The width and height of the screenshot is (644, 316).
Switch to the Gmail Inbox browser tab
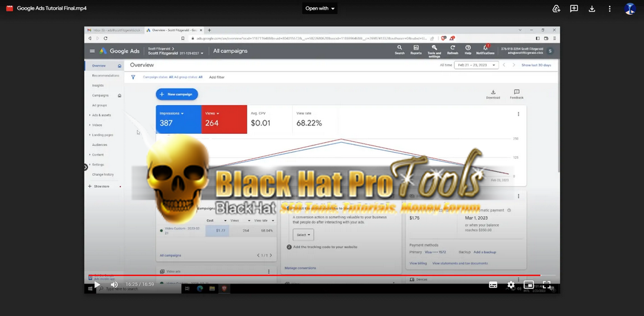tap(114, 30)
